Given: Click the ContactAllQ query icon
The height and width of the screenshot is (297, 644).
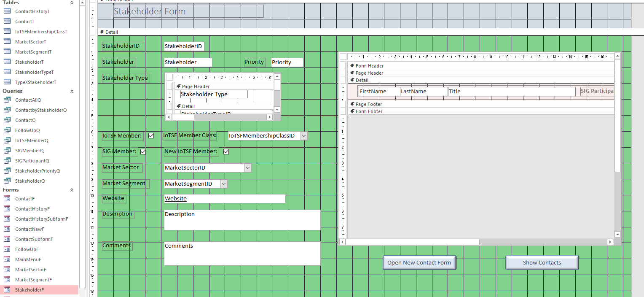Looking at the screenshot, I should point(7,100).
